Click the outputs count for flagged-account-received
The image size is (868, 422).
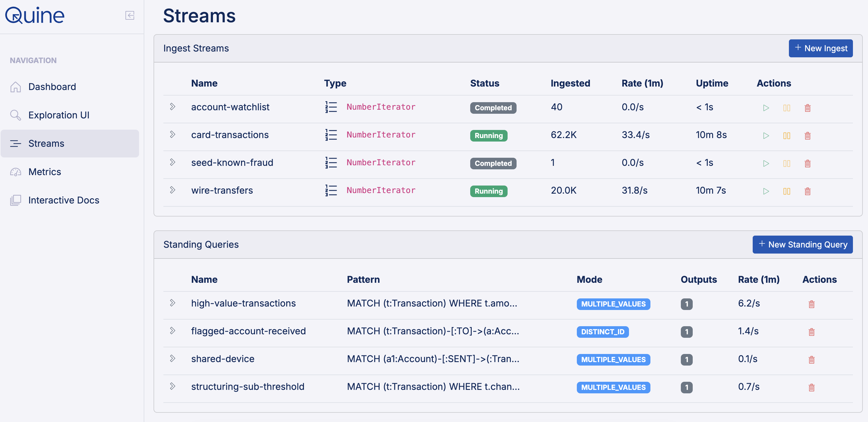click(686, 332)
